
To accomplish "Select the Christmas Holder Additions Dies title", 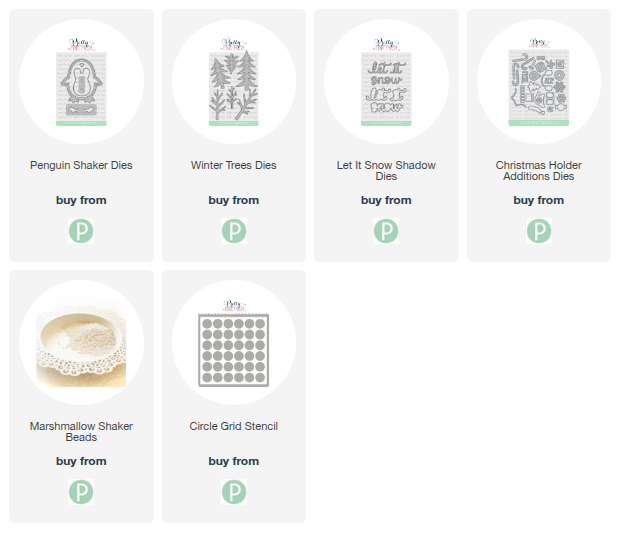I will pos(539,171).
